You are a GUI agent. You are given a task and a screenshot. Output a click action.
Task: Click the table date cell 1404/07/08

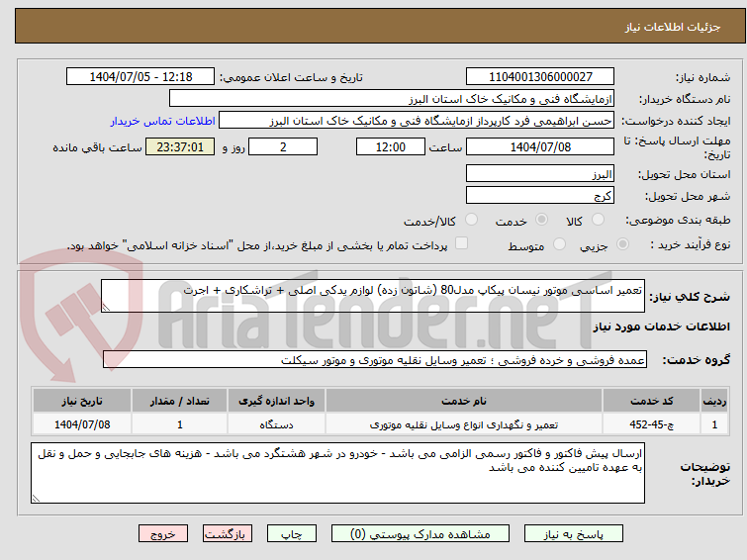click(82, 424)
